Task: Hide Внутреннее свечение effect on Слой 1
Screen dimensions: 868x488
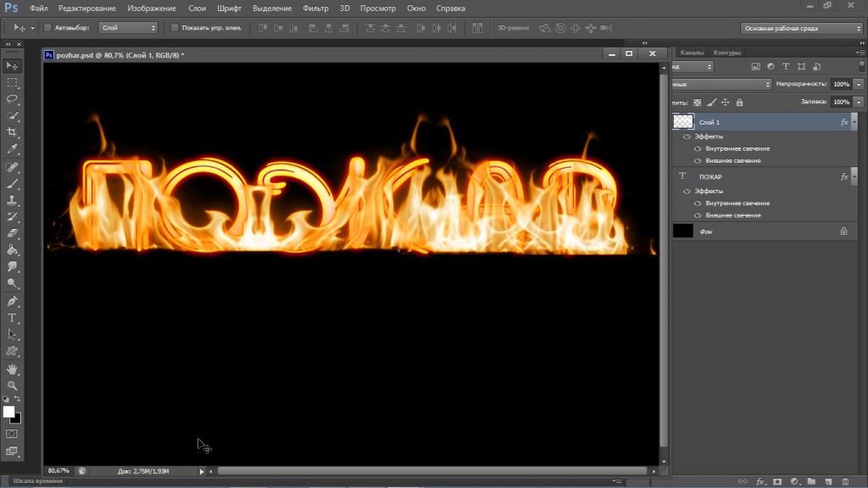Action: [x=698, y=149]
